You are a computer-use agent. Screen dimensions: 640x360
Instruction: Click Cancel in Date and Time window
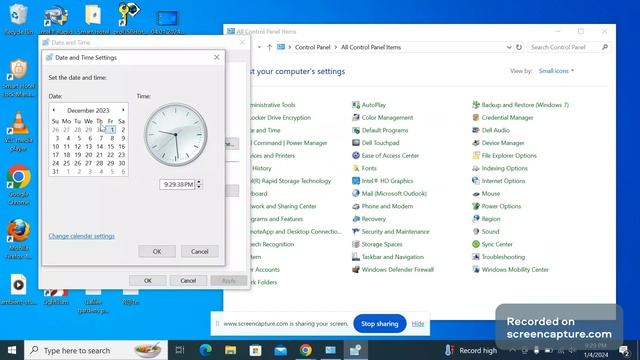point(188,280)
